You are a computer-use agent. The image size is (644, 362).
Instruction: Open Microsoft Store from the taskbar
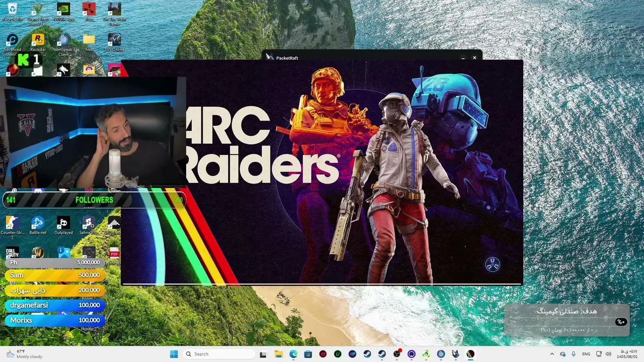click(308, 354)
